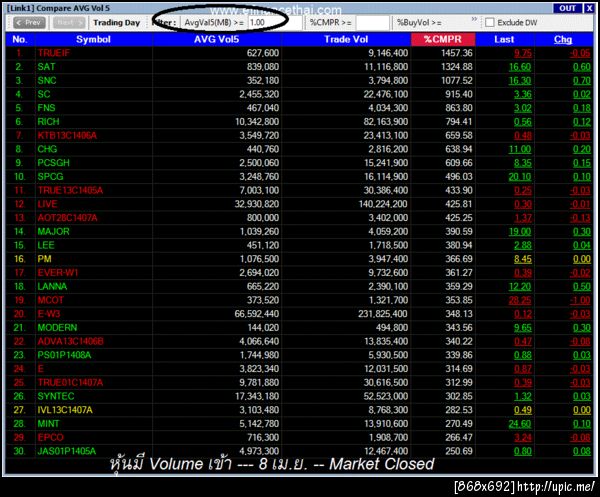Click SNC change value 0.70
600x497 pixels.
pos(582,81)
